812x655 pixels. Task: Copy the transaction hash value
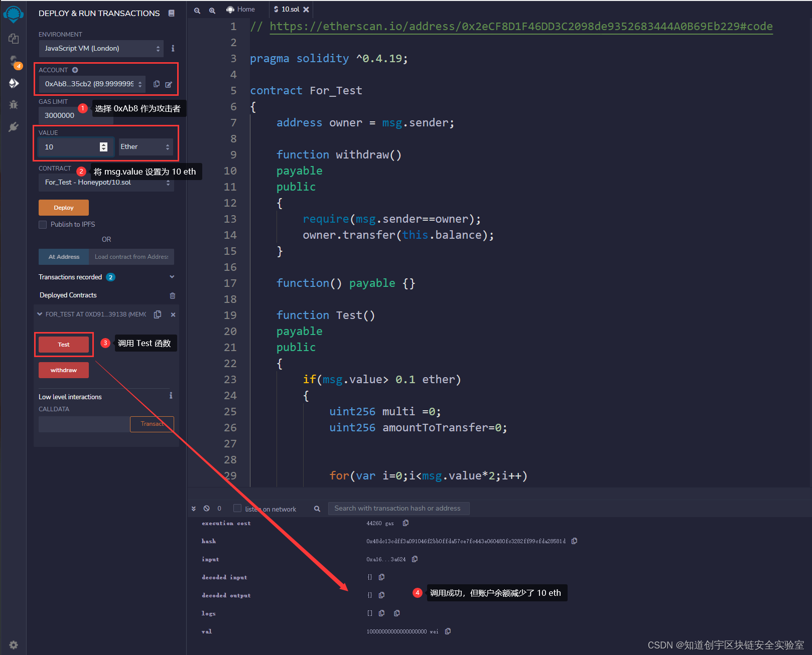pos(574,541)
